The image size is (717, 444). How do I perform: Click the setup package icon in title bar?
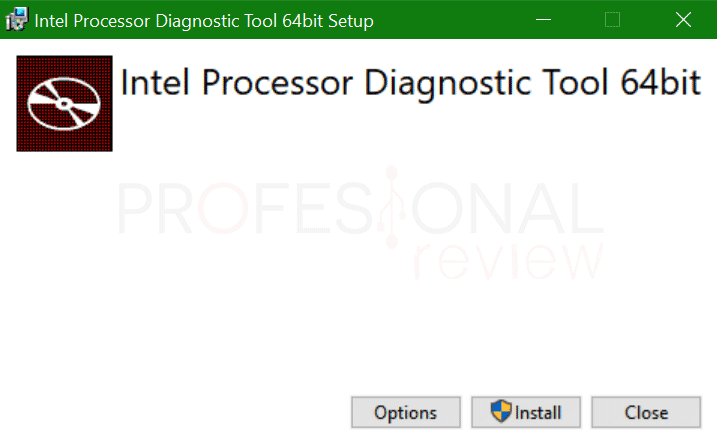pos(16,19)
